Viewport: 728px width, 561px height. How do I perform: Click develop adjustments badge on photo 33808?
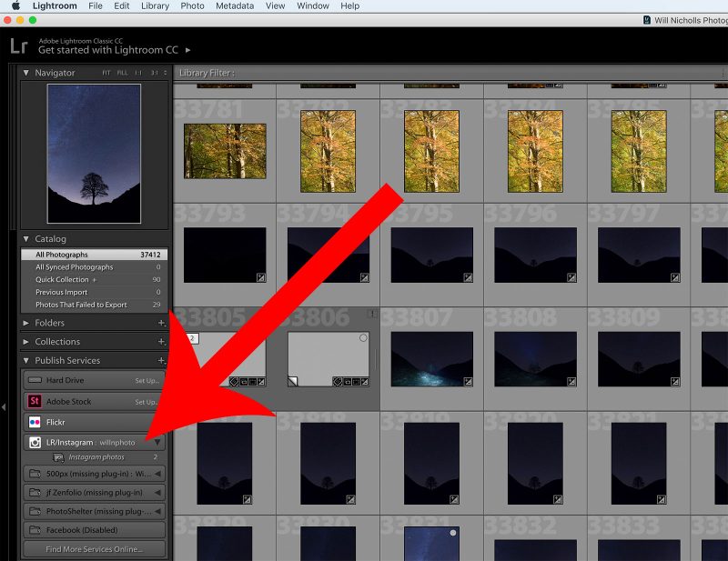[x=571, y=381]
